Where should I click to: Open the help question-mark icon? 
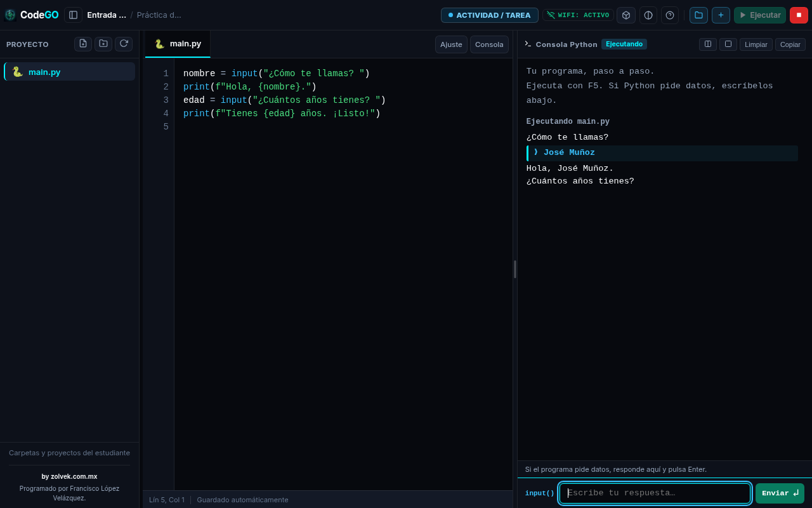[670, 15]
